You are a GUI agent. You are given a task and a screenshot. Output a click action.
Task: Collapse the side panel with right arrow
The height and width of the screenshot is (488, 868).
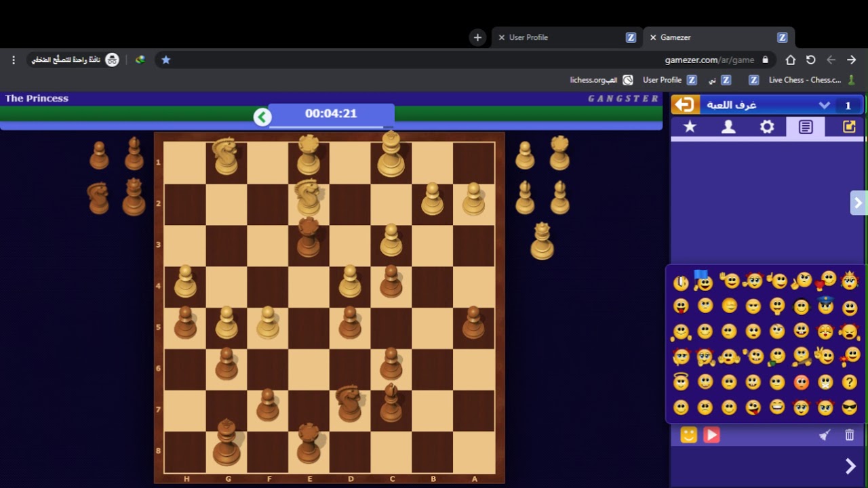859,203
